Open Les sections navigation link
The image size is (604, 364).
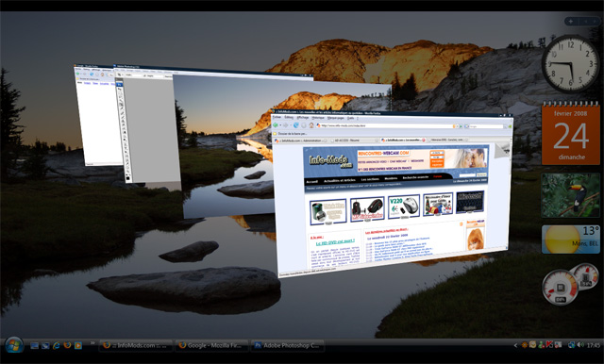tap(370, 179)
